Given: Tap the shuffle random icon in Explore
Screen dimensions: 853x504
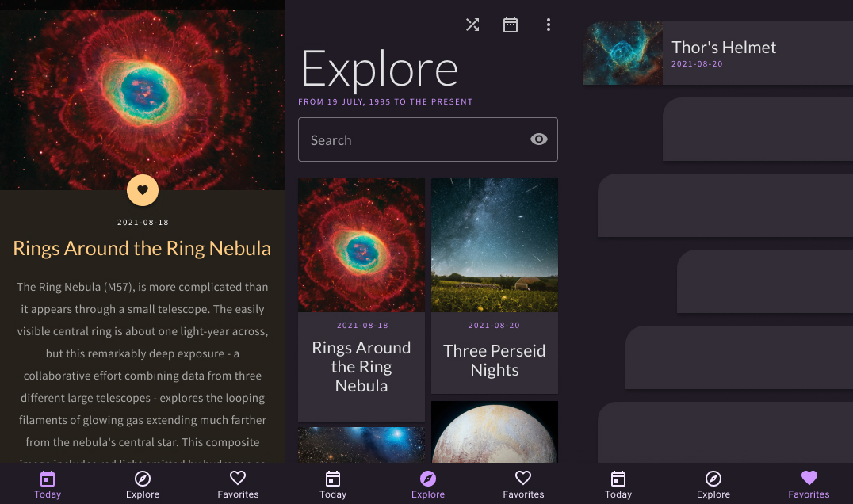Looking at the screenshot, I should pos(472,25).
